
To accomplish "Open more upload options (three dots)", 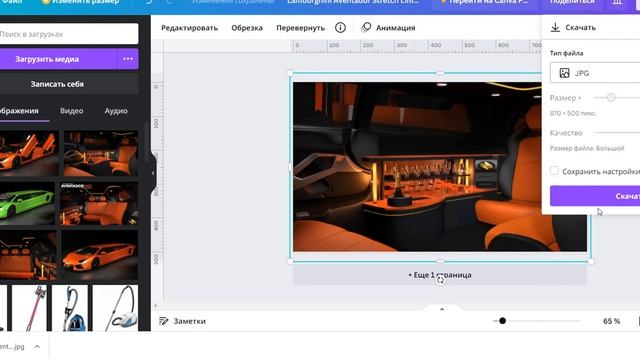I will pyautogui.click(x=128, y=59).
